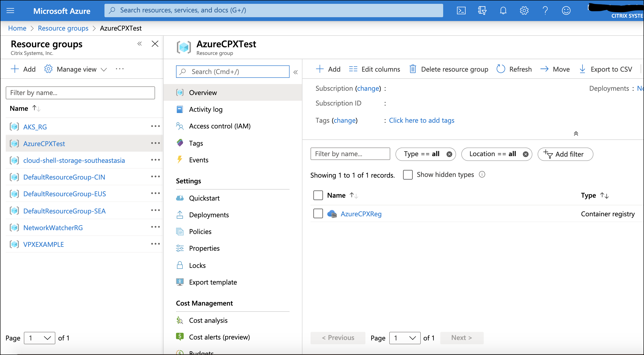Open the AzureCPXTest row ellipsis menu

[155, 143]
